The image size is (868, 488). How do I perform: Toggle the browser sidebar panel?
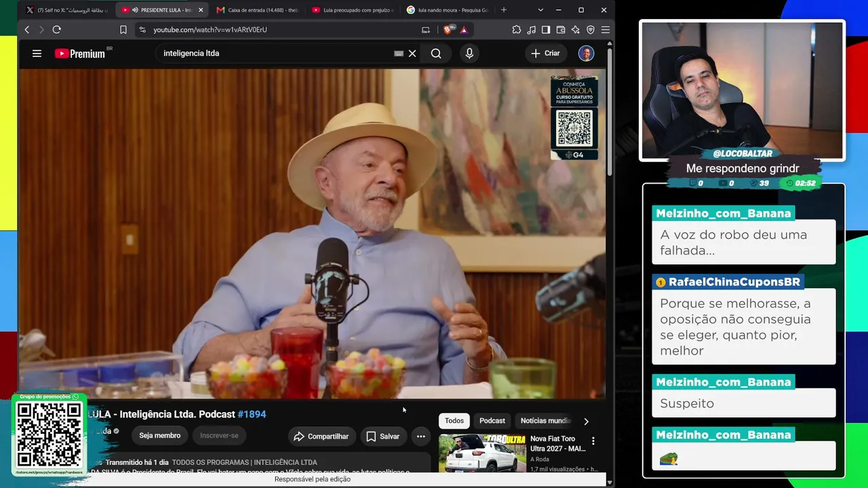pyautogui.click(x=546, y=30)
